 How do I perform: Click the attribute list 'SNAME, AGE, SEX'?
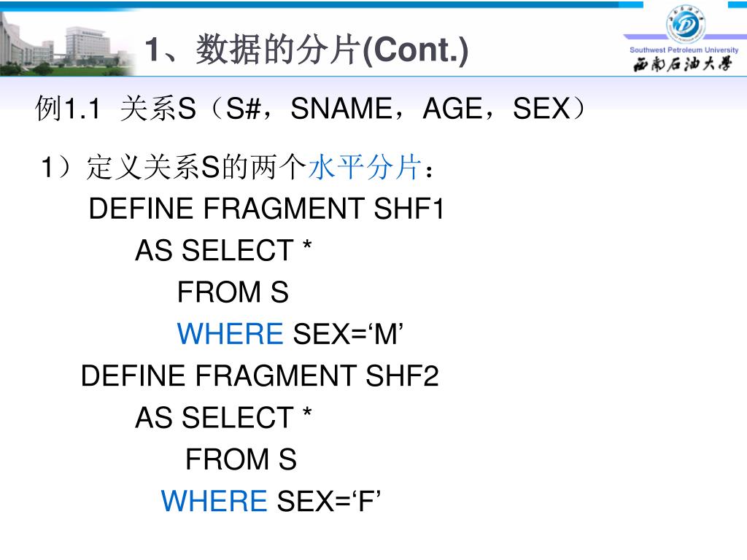click(430, 109)
